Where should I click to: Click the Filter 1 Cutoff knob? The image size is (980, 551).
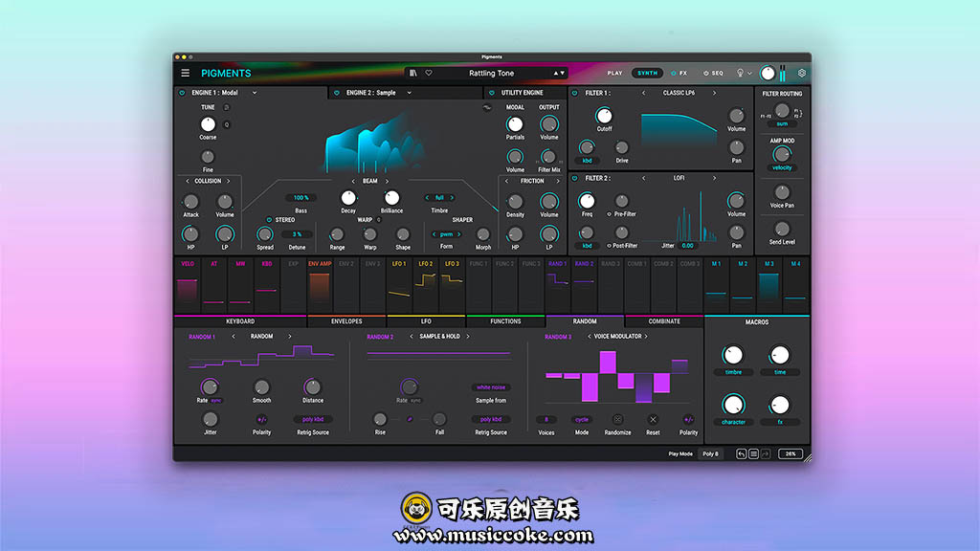[x=604, y=116]
